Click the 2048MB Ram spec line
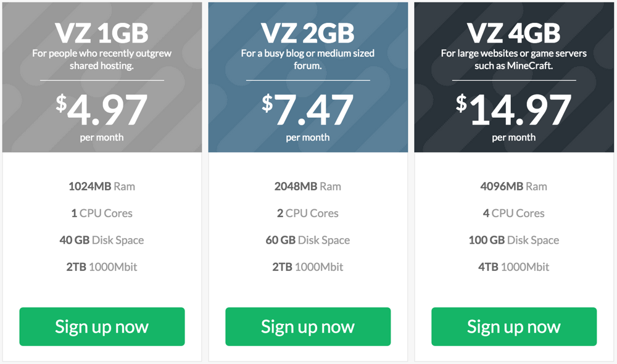617x364 pixels. pyautogui.click(x=307, y=186)
